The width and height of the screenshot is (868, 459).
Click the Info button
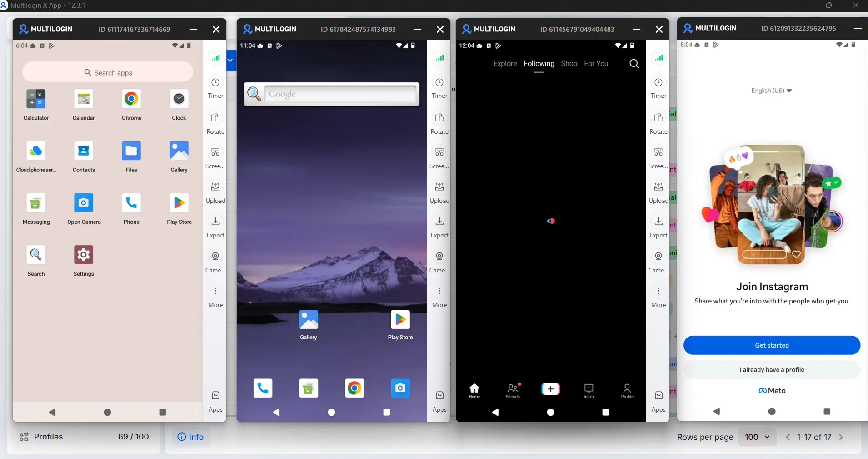pyautogui.click(x=190, y=437)
